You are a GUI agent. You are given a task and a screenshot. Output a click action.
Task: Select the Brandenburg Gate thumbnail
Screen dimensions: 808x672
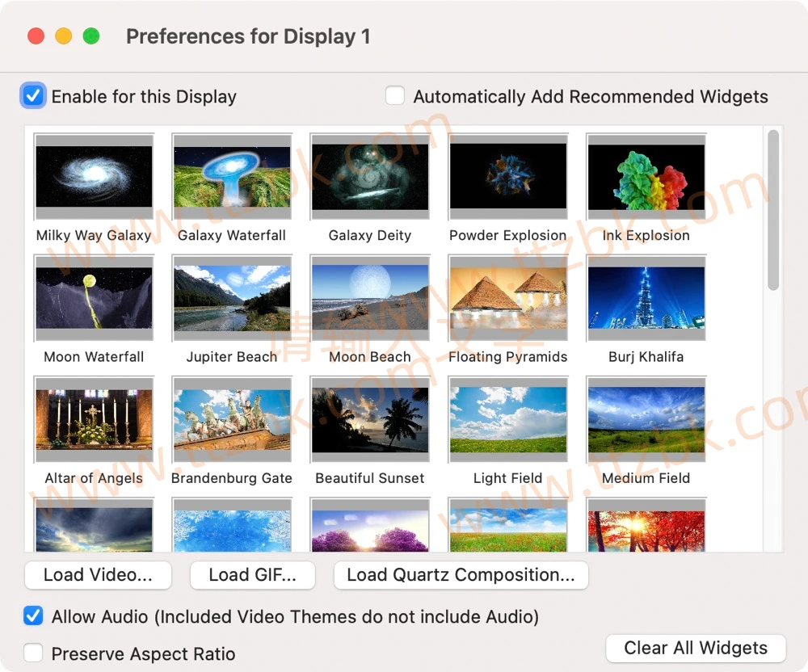coord(232,419)
